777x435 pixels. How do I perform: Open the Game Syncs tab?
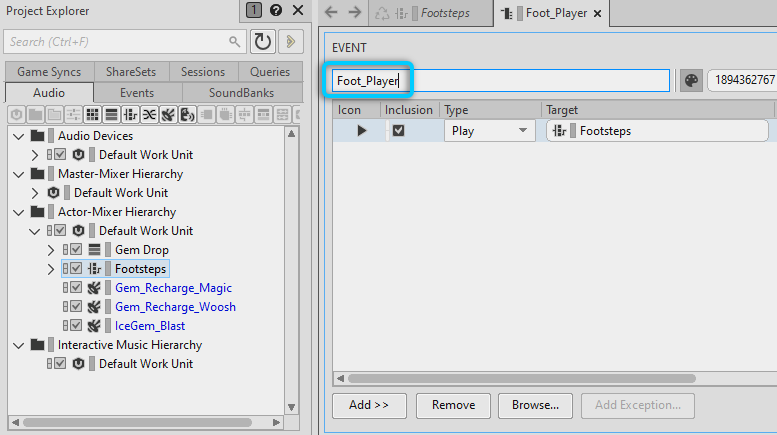coord(49,72)
